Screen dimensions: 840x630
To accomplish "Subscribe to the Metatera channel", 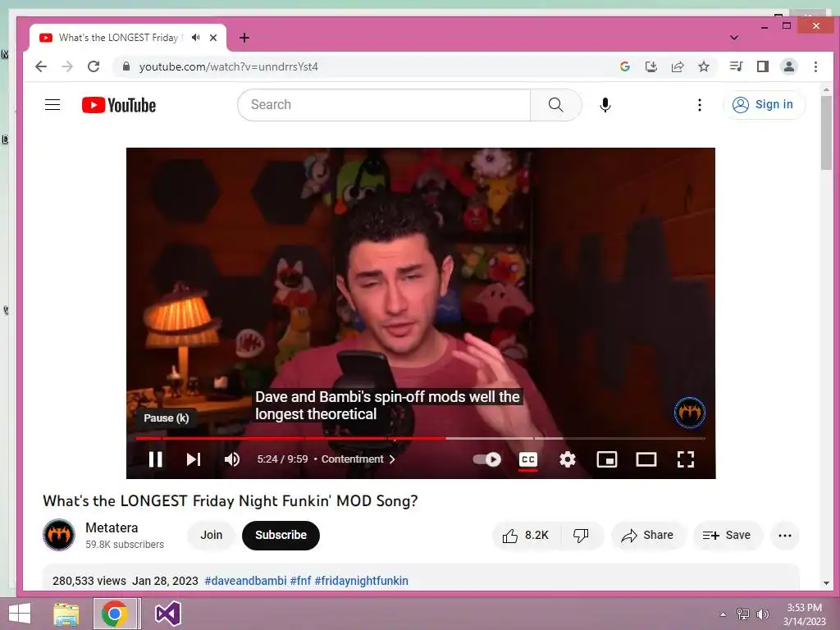I will [281, 535].
